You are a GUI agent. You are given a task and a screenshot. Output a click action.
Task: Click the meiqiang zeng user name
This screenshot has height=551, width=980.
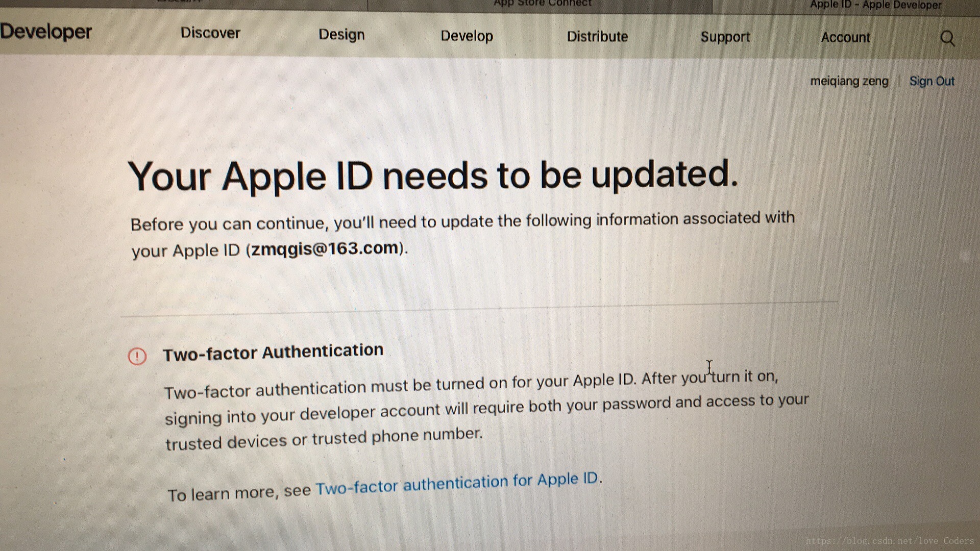tap(849, 81)
